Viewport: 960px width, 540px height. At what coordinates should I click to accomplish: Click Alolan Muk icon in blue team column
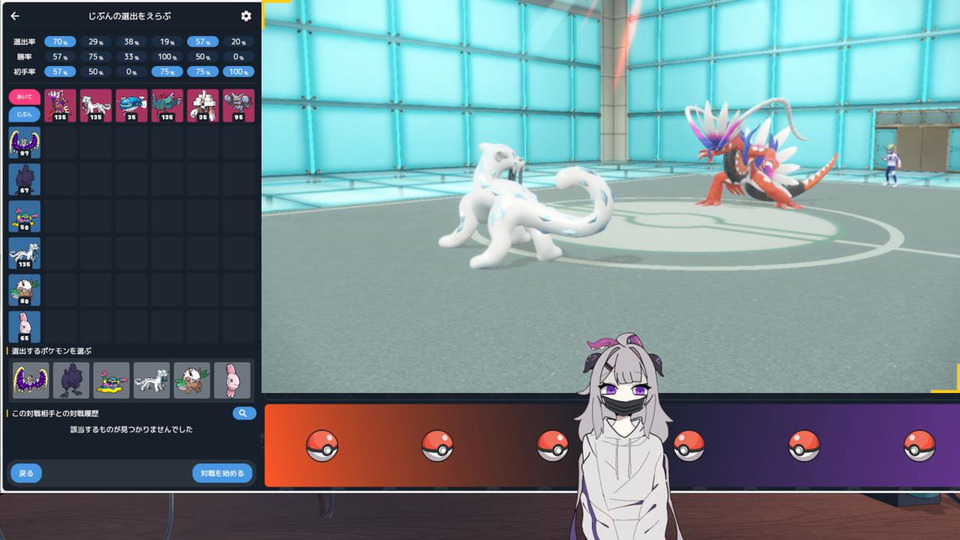tap(24, 216)
